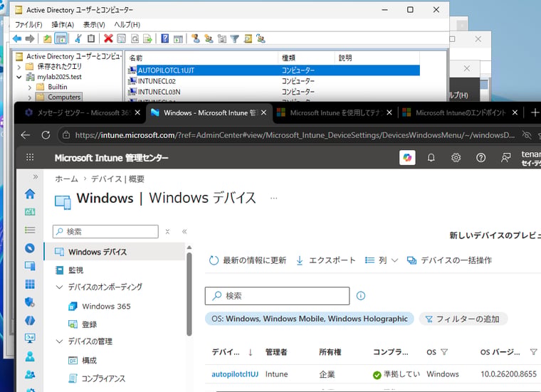541x392 pixels.
Task: Open the ファイル(F) menu in Active Directory
Action: click(28, 24)
